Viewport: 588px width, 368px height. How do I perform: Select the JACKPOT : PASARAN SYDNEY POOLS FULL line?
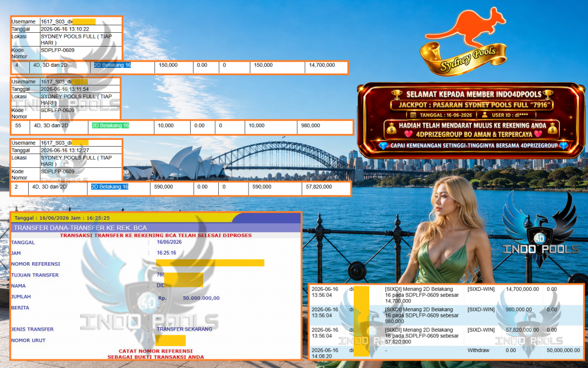[x=474, y=105]
